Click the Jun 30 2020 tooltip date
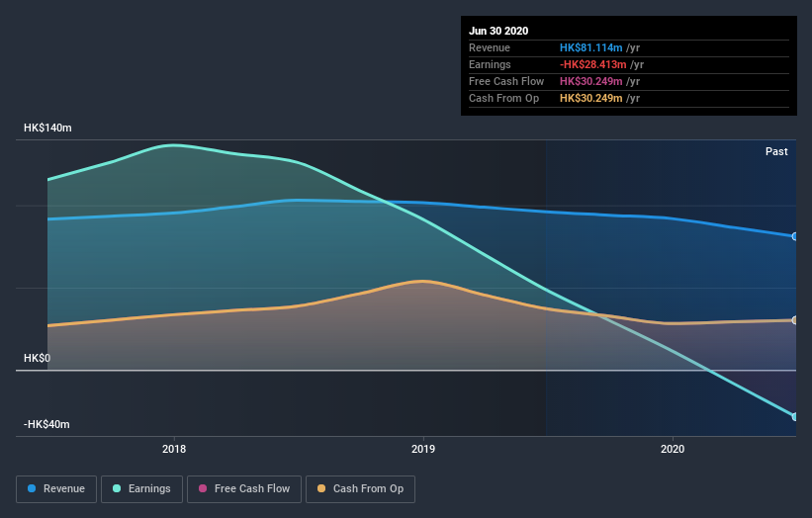 498,31
